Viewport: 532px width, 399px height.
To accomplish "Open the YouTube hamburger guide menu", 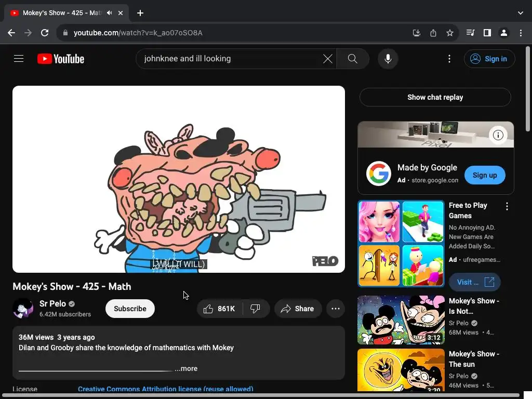I will tap(19, 59).
